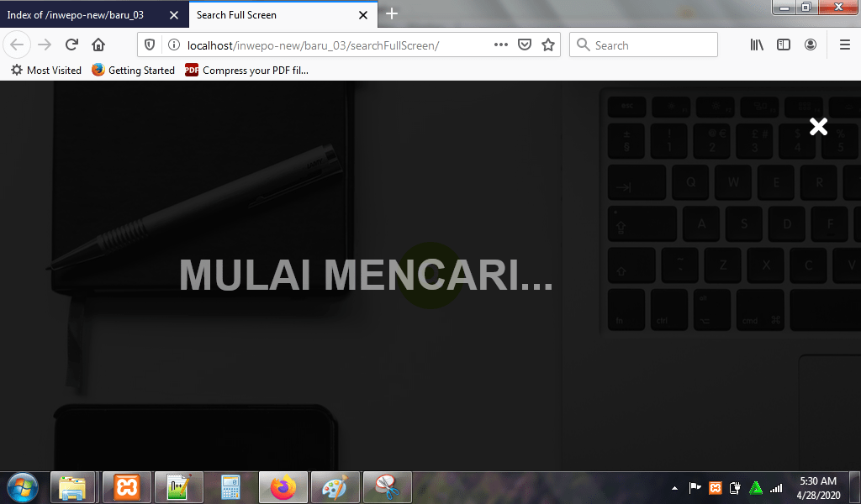
Task: Open the Library menu icon
Action: coord(757,45)
